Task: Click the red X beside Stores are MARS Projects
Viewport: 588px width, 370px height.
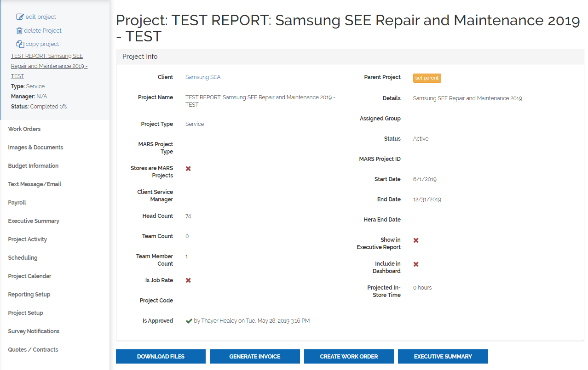Action: [188, 169]
